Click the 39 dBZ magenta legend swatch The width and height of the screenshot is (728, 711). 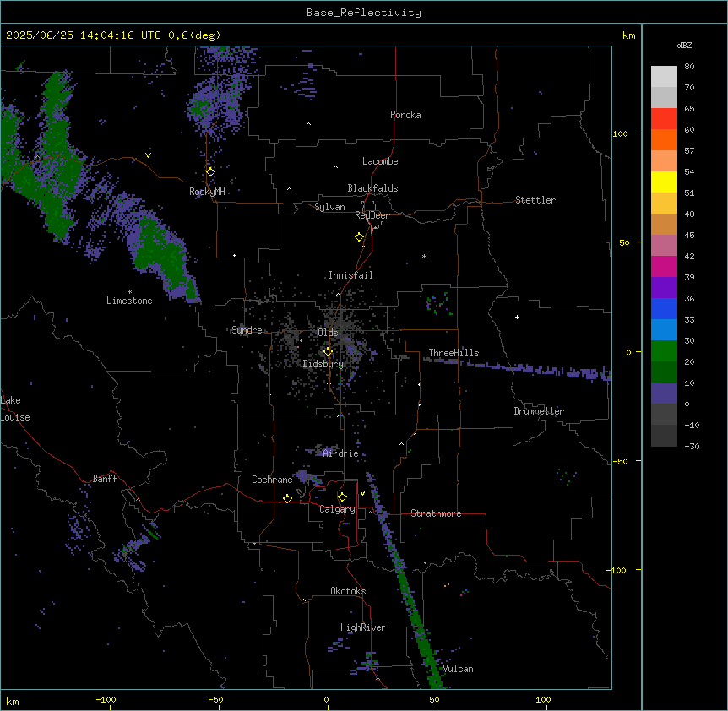click(x=664, y=266)
